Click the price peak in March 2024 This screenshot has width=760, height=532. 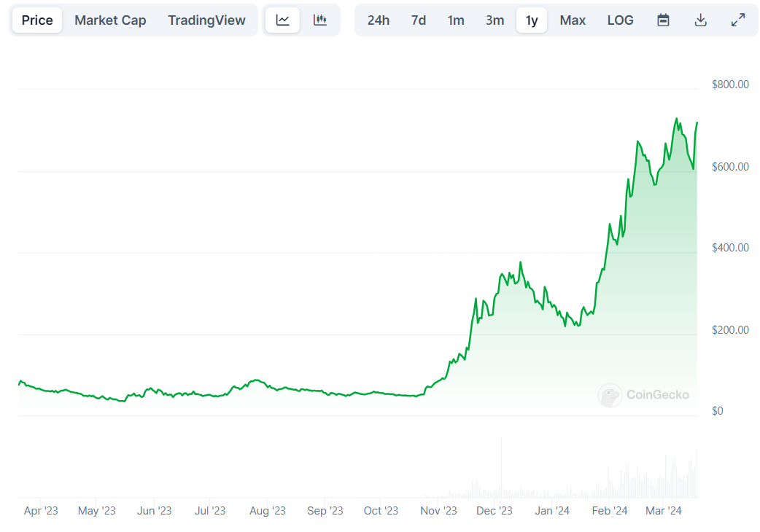point(676,119)
